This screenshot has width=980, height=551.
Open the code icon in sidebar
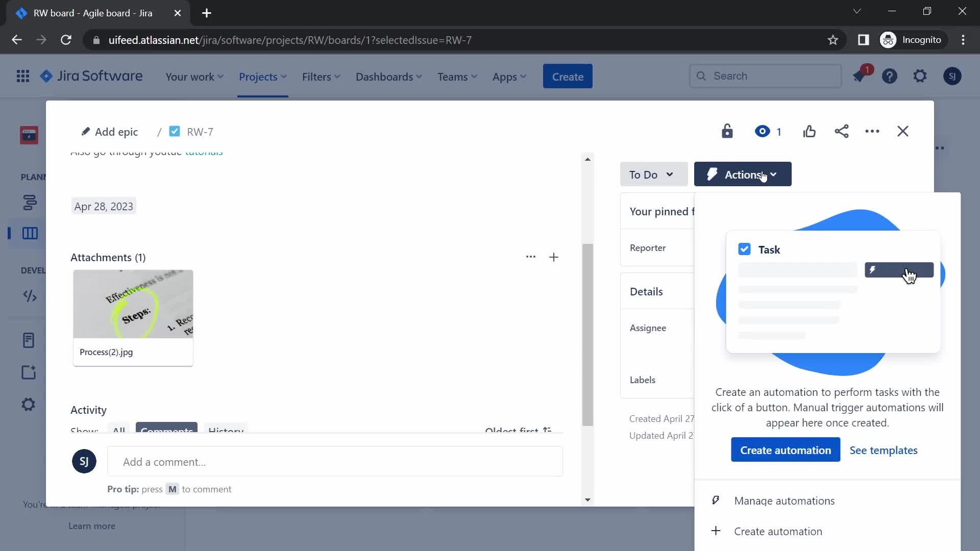coord(30,296)
